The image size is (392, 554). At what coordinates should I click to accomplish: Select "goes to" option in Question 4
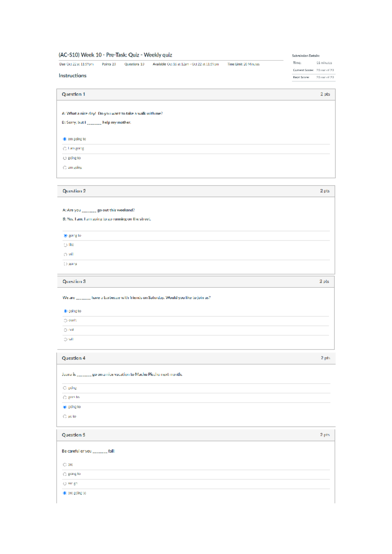[x=65, y=398]
